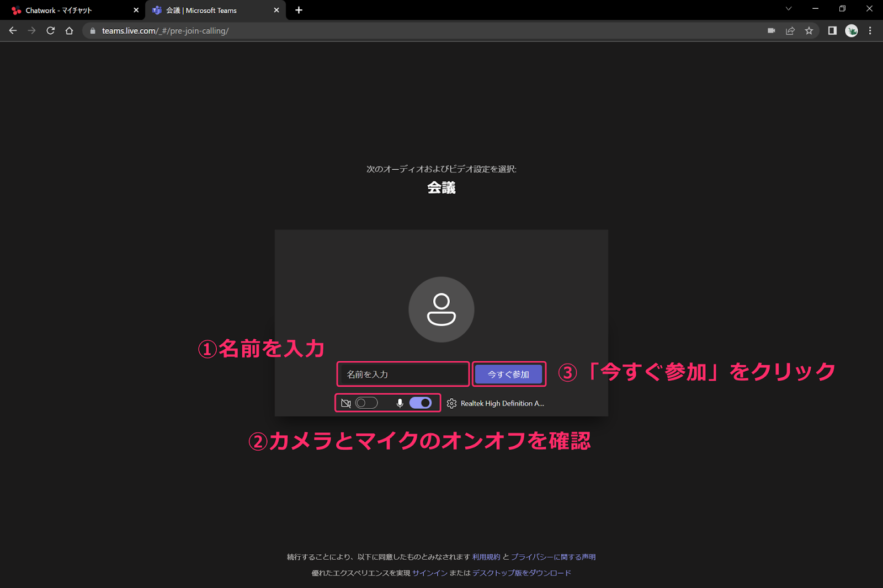Minimize the browser window
This screenshot has width=883, height=588.
[x=816, y=9]
